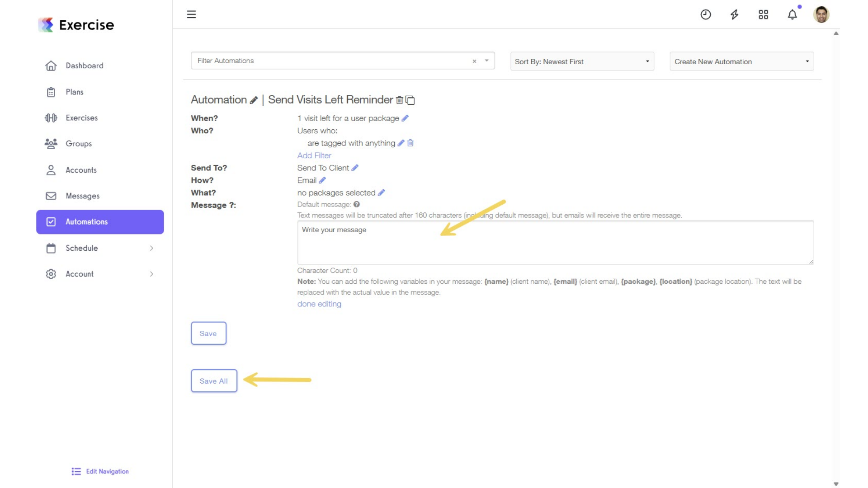Viewport: 868px width, 488px height.
Task: Click the Add Filter link
Action: [314, 155]
